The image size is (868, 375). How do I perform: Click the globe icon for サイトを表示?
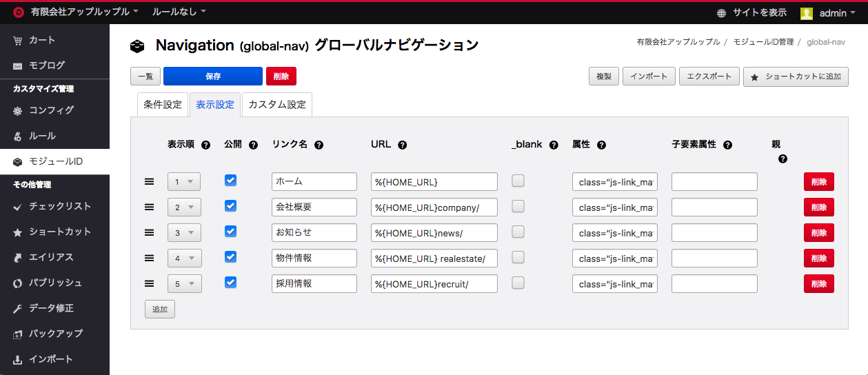(x=721, y=13)
